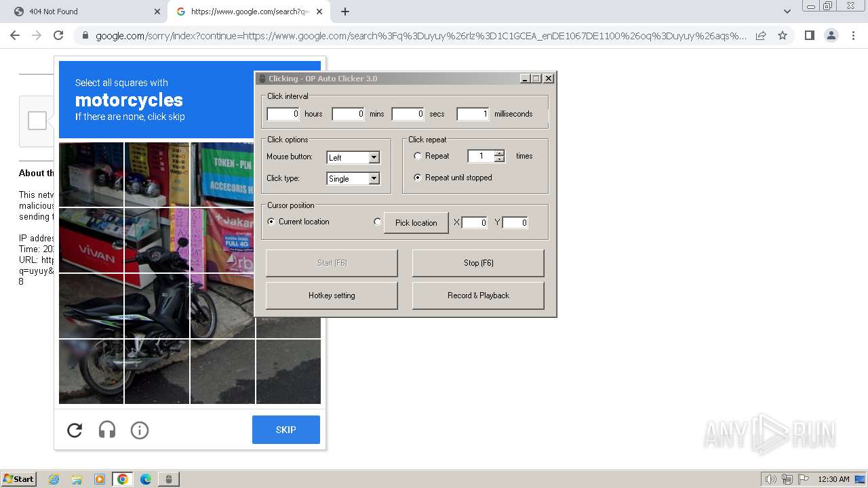Select captcha tile with VIVAN sign

pyautogui.click(x=92, y=240)
